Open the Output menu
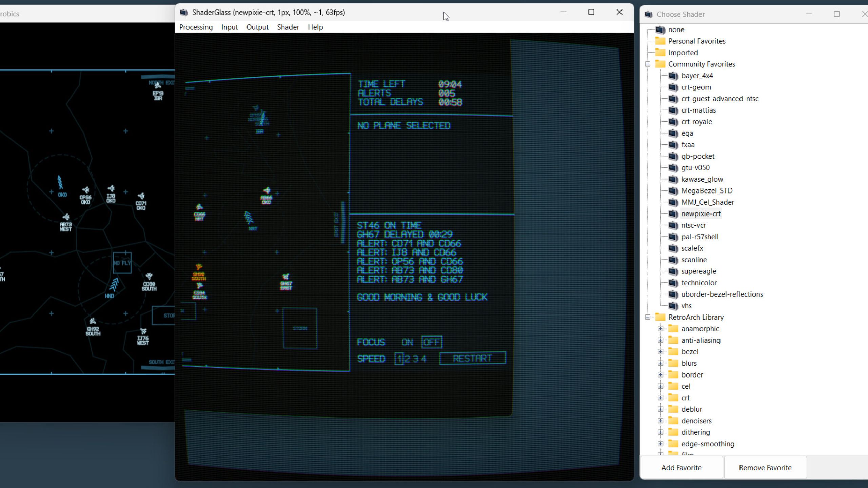The height and width of the screenshot is (488, 868). coord(257,27)
